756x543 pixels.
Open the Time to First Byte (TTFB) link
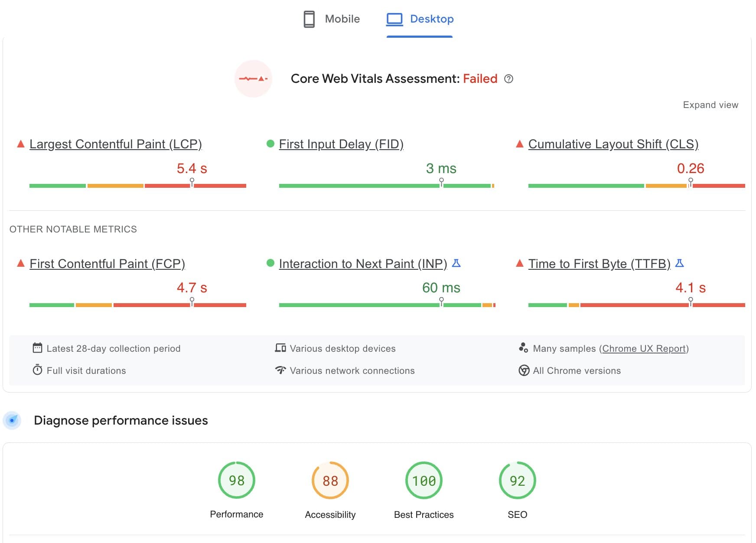pos(599,264)
